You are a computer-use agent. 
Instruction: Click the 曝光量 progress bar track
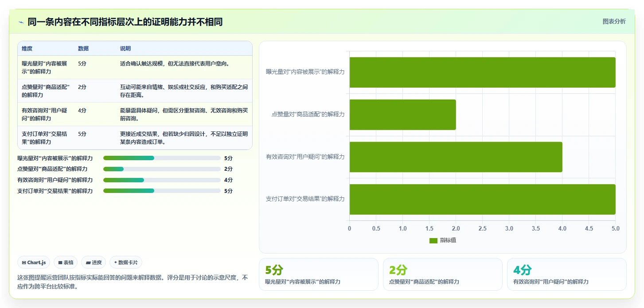[x=162, y=158]
